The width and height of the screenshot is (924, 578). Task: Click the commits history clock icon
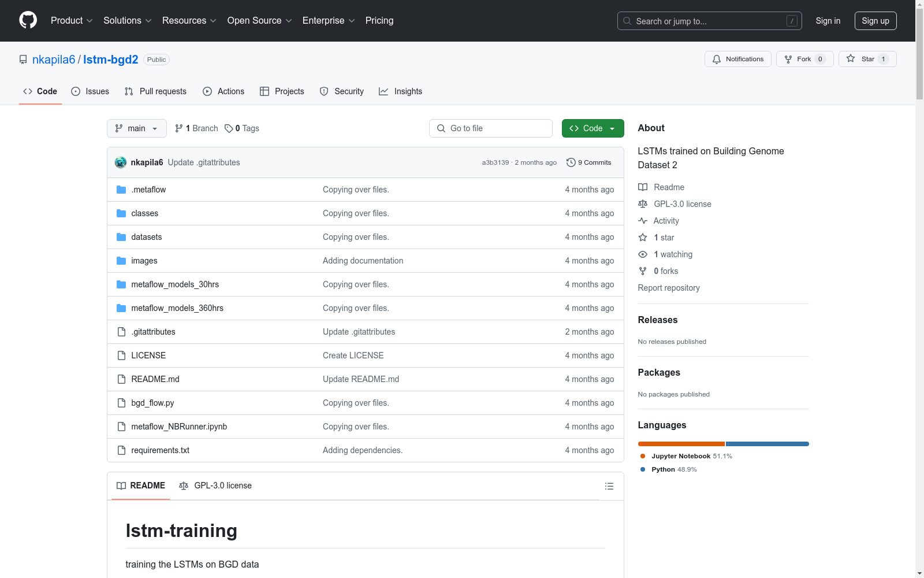pyautogui.click(x=571, y=162)
